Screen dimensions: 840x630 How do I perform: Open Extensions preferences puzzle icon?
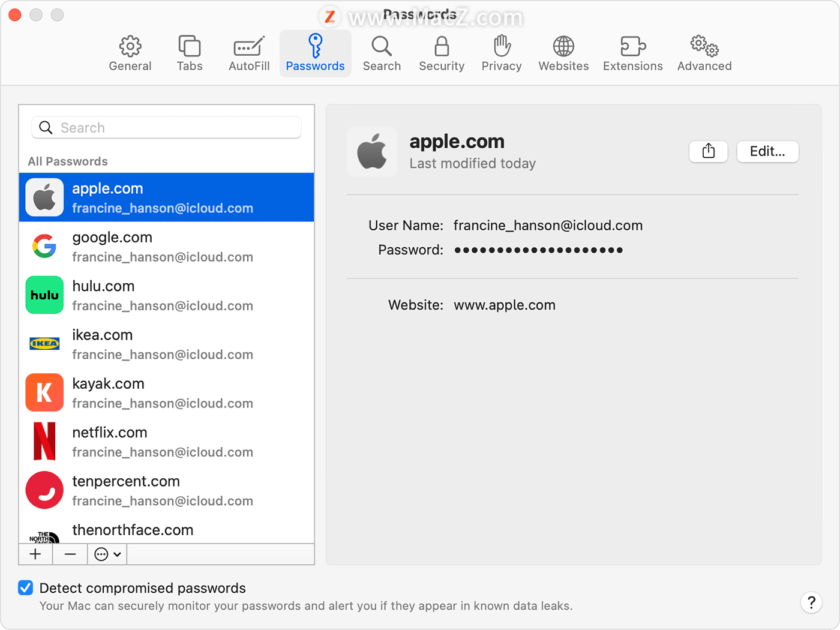click(x=633, y=54)
